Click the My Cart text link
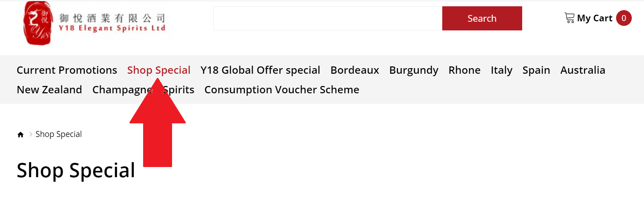The image size is (644, 224). [594, 18]
